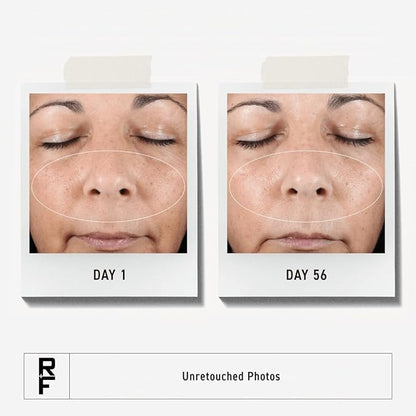Click the tape above Day 56 polaroid
416x416 pixels.
coord(305,72)
